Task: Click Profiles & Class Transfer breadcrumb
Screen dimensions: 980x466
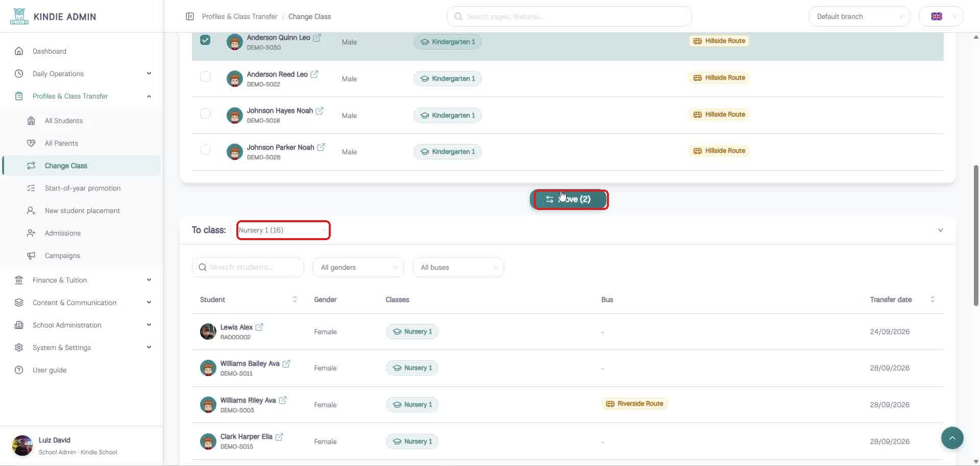Action: point(239,16)
